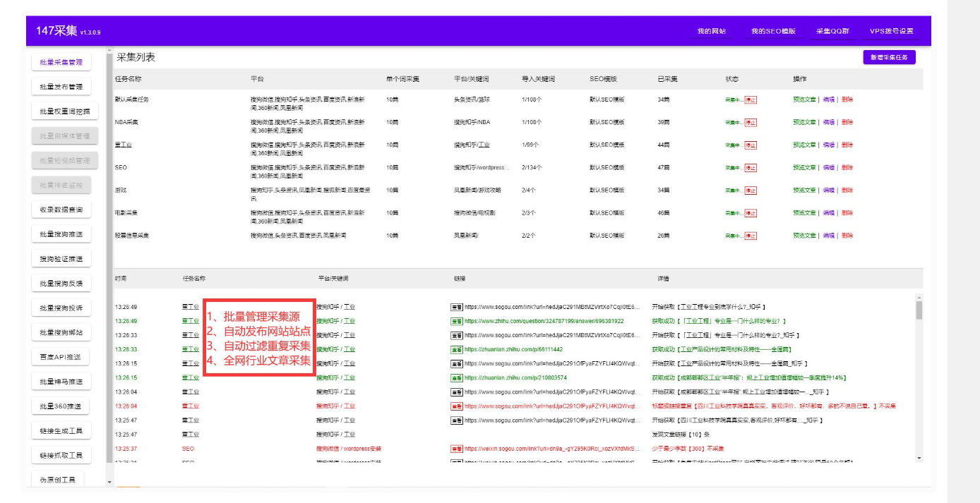The height and width of the screenshot is (503, 980).
Task: Open 我的SEO模板 in top navigation
Action: [x=773, y=31]
